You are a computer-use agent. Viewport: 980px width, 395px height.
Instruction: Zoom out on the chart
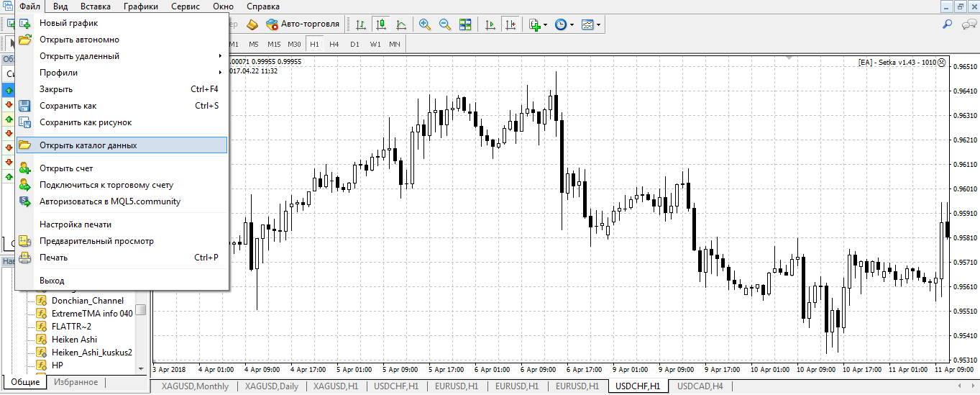click(445, 24)
